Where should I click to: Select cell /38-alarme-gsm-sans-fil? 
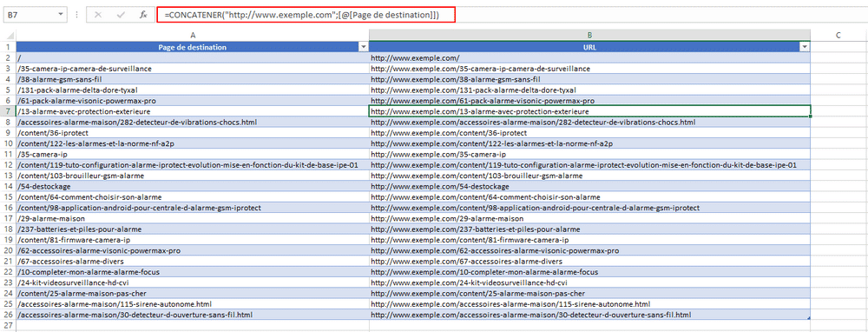pyautogui.click(x=192, y=79)
